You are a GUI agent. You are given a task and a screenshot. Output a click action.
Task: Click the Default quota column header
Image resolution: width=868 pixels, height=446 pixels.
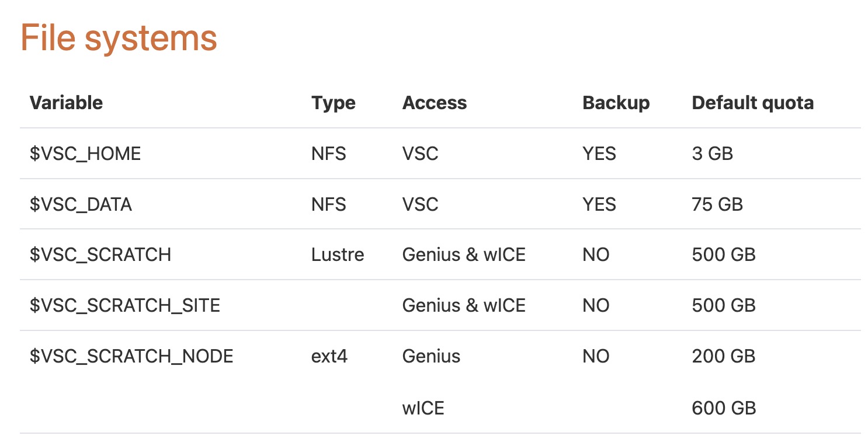click(x=752, y=103)
